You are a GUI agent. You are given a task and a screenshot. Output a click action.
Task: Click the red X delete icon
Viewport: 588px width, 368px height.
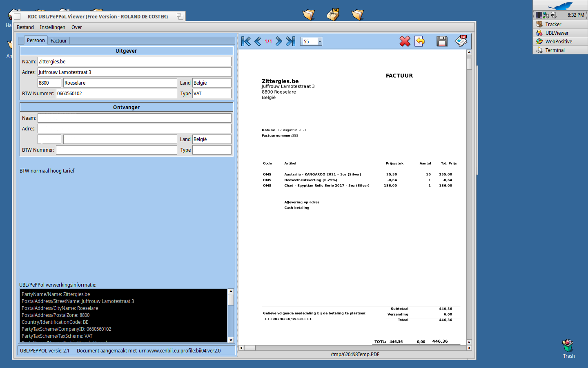[x=405, y=41]
